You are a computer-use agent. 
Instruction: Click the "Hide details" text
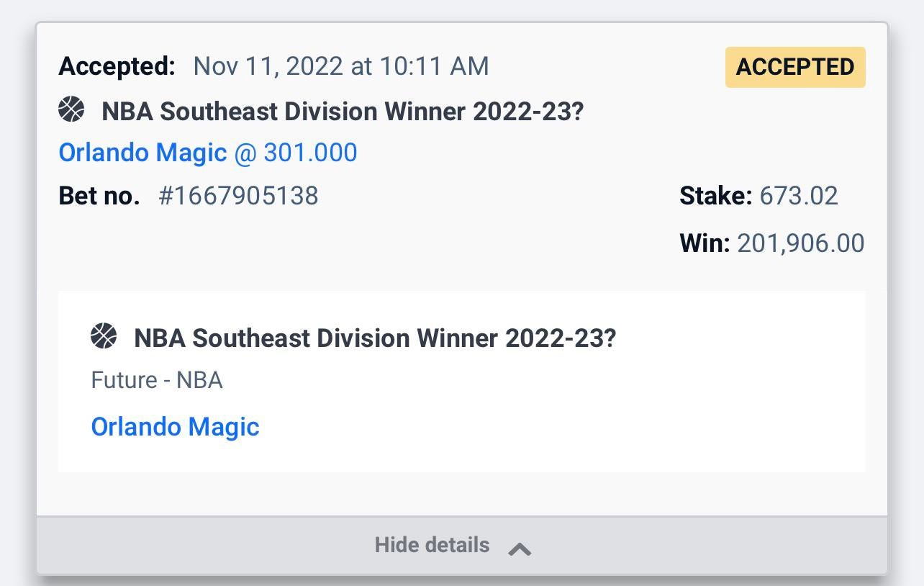[432, 545]
